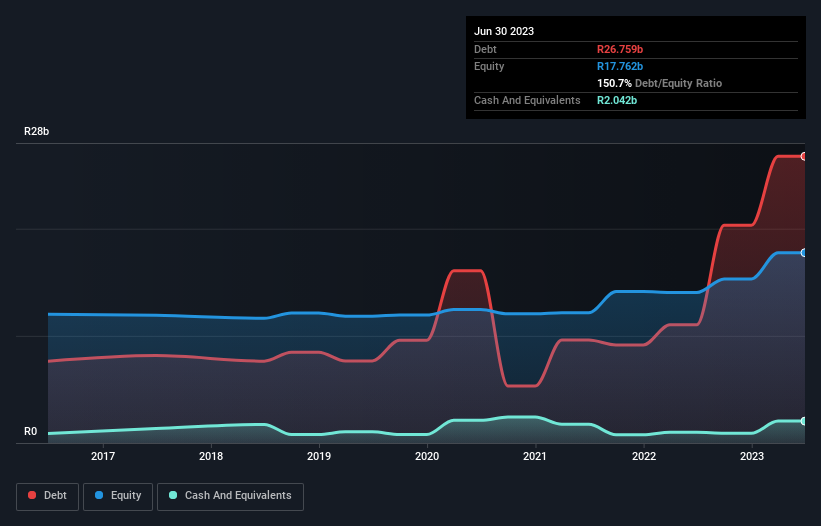Click the R26.759b debt value
This screenshot has height=526, width=821.
click(620, 49)
